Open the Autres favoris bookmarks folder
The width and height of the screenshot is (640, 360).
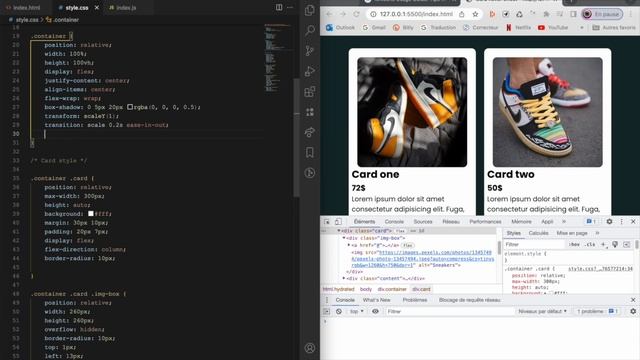(614, 27)
